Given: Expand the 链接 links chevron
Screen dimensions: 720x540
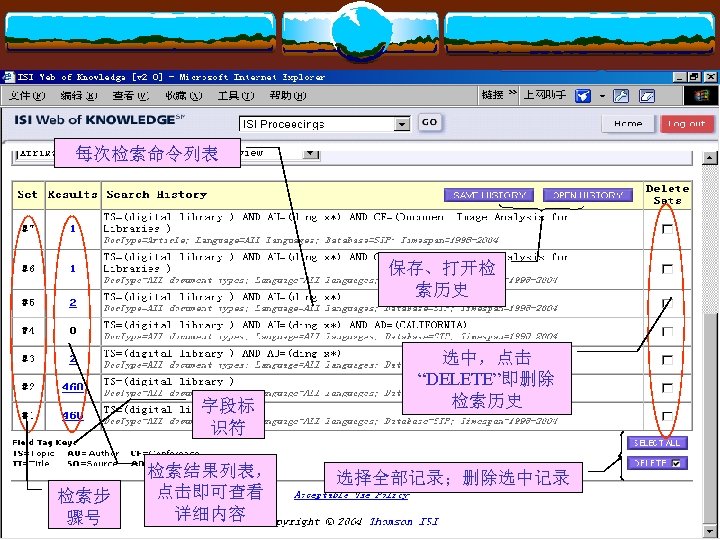Looking at the screenshot, I should 512,94.
